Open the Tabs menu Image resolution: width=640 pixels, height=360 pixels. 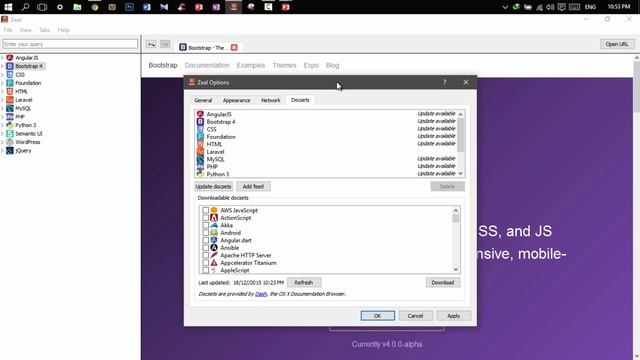click(x=44, y=30)
